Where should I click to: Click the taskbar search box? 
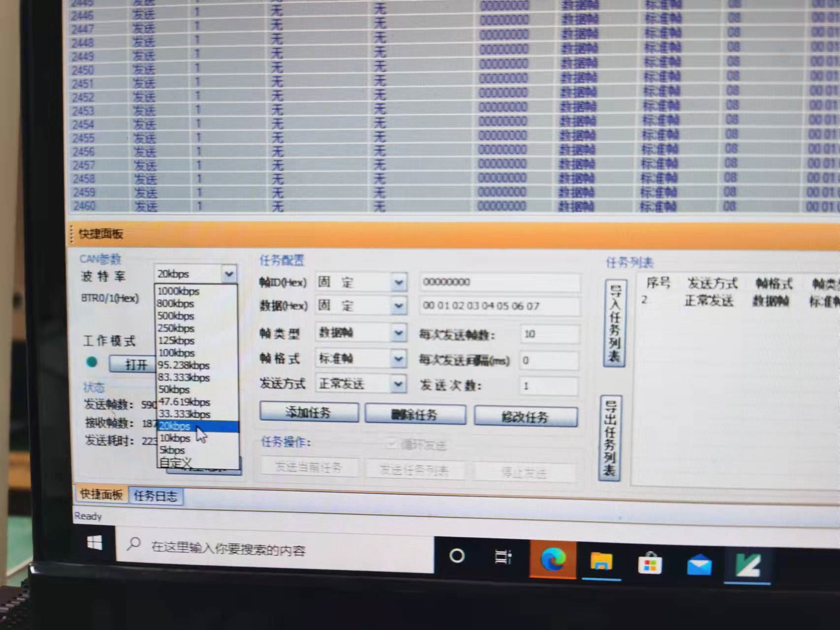pos(275,549)
